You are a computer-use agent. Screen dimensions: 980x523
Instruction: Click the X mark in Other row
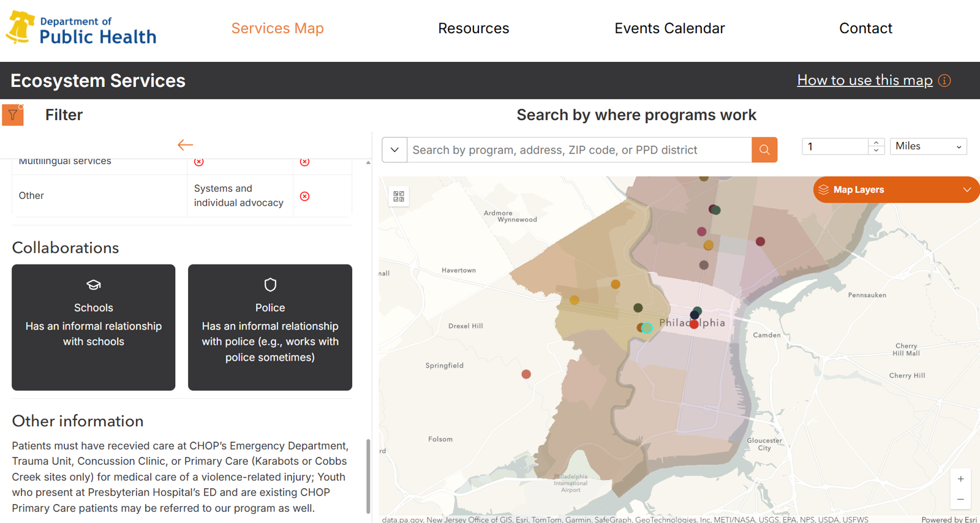[x=304, y=196]
